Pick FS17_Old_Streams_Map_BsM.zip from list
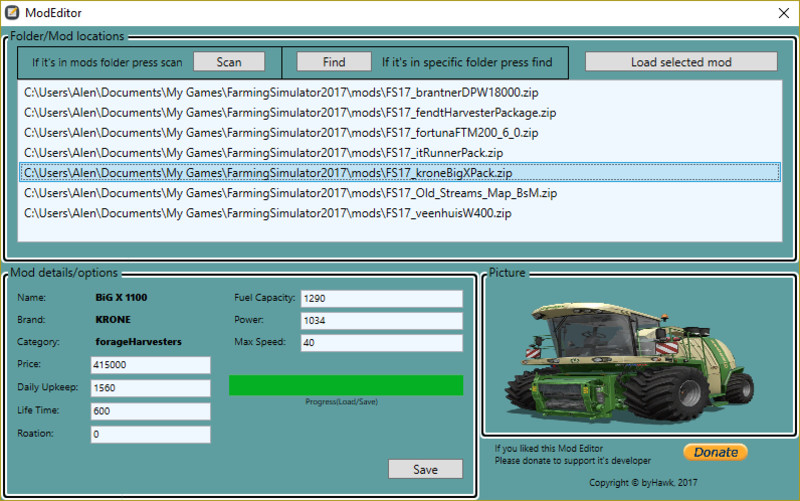The height and width of the screenshot is (501, 800). tap(290, 192)
